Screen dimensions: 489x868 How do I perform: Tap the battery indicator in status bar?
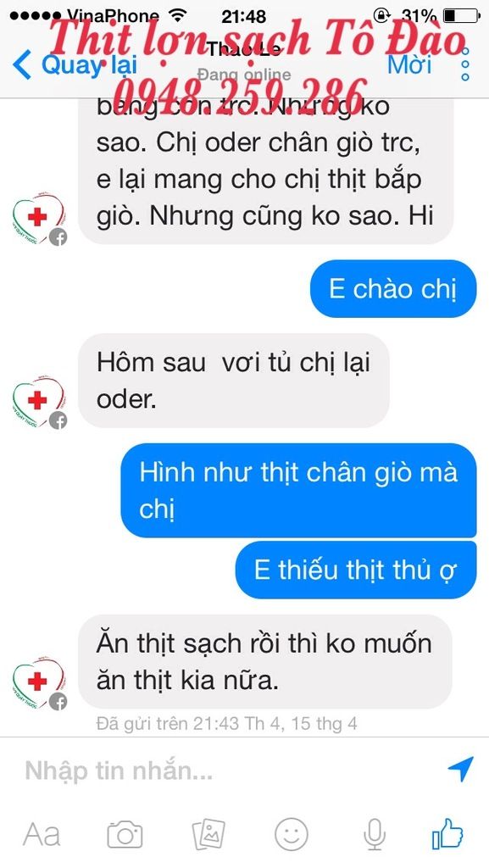tap(461, 15)
